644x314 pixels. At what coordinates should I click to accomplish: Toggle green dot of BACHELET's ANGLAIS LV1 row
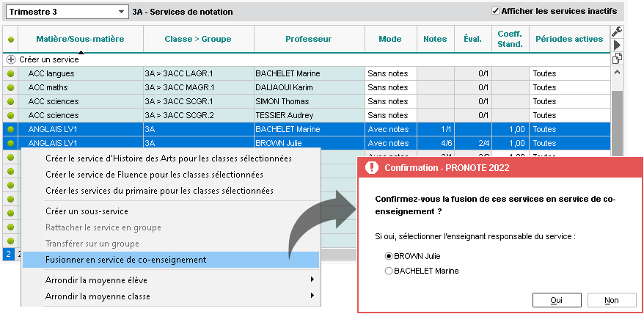(11, 129)
